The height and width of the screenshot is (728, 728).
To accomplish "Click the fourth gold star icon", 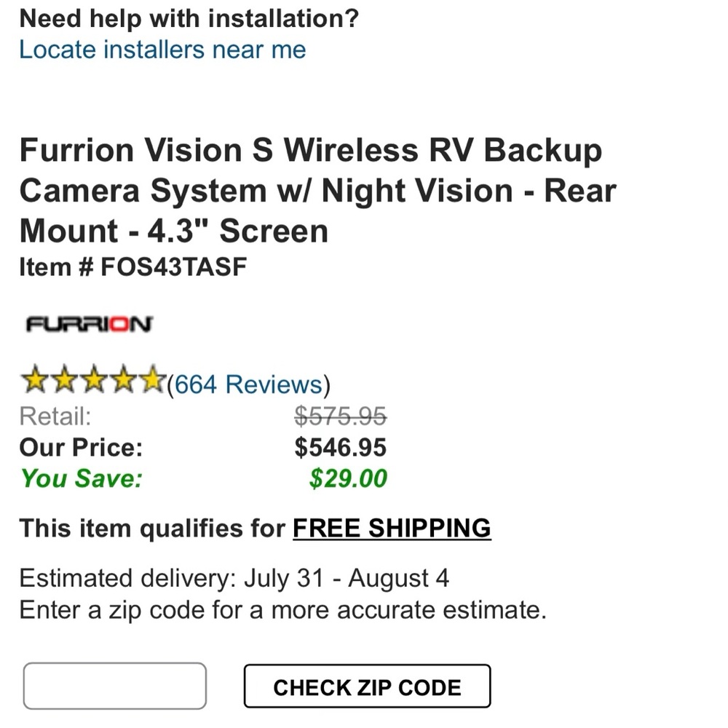I will click(124, 379).
